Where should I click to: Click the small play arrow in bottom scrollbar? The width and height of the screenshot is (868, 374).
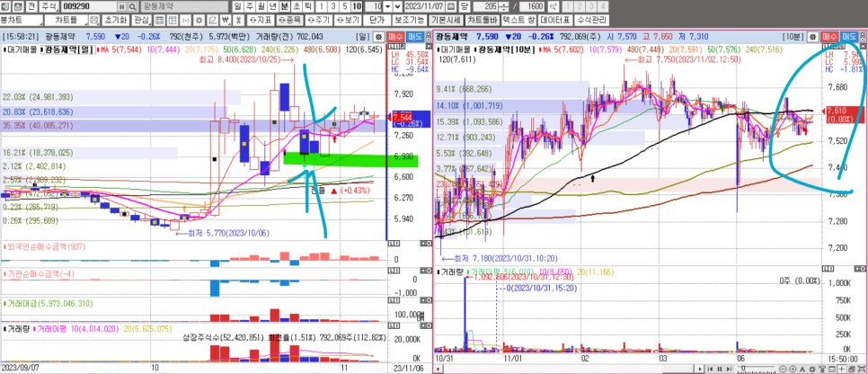(700, 369)
